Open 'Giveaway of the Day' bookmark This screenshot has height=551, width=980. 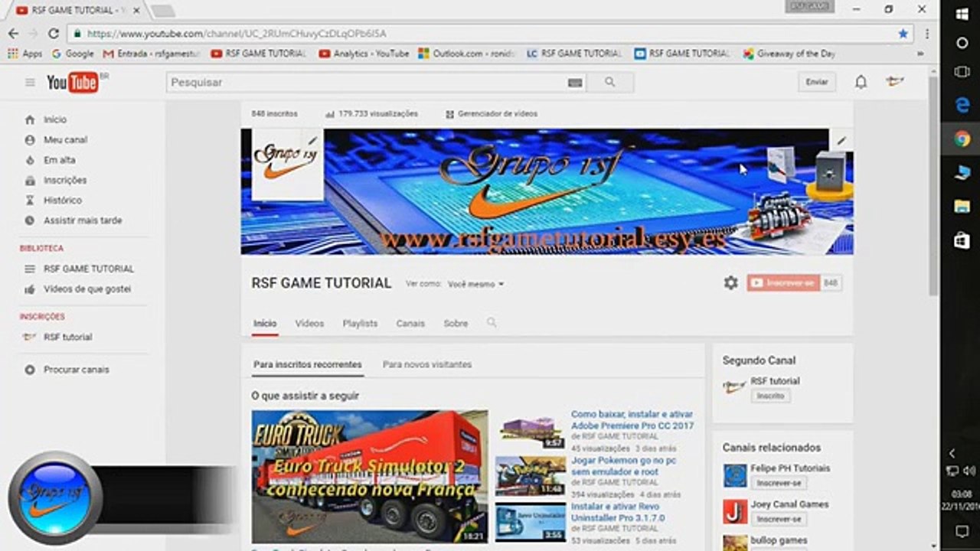[789, 54]
